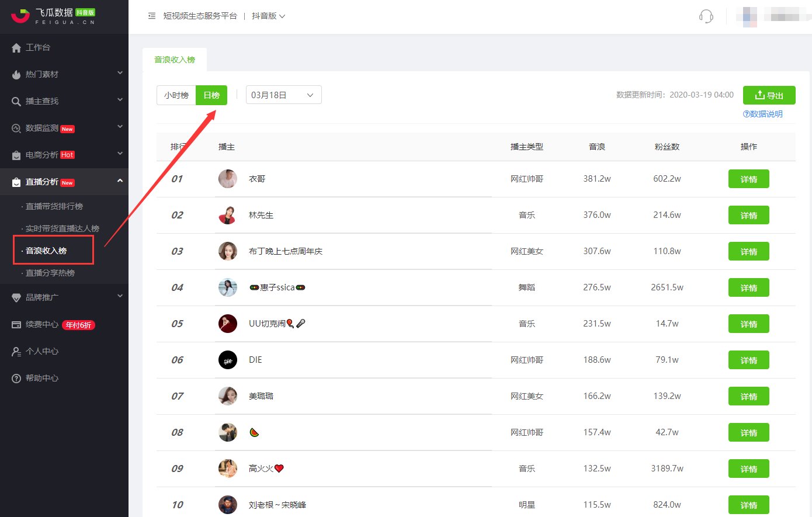Select the 音浪收入榜 tab

[x=175, y=60]
